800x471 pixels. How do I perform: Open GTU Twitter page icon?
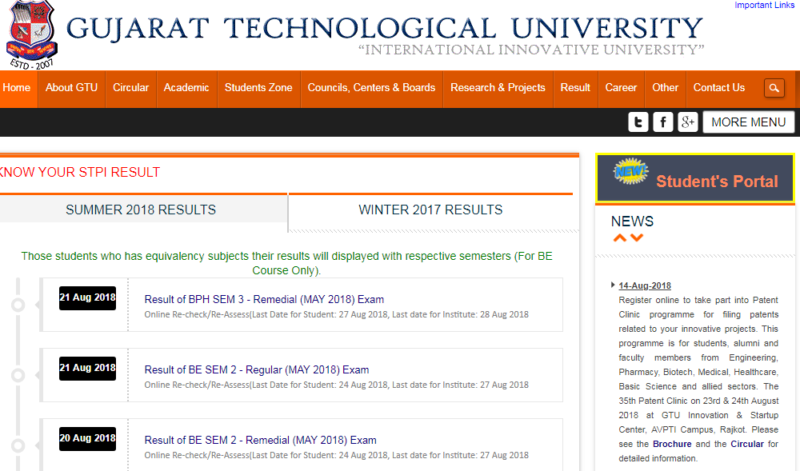tap(638, 122)
